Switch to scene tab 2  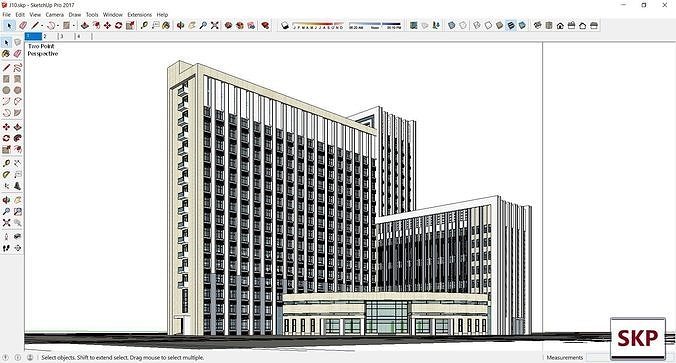pyautogui.click(x=50, y=37)
